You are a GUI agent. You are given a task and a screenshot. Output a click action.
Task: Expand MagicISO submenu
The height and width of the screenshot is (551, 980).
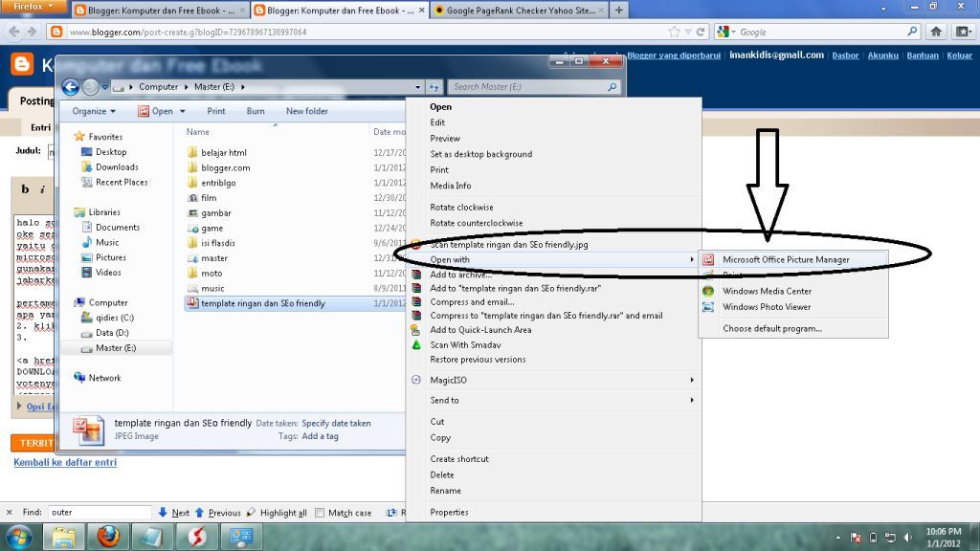(553, 380)
